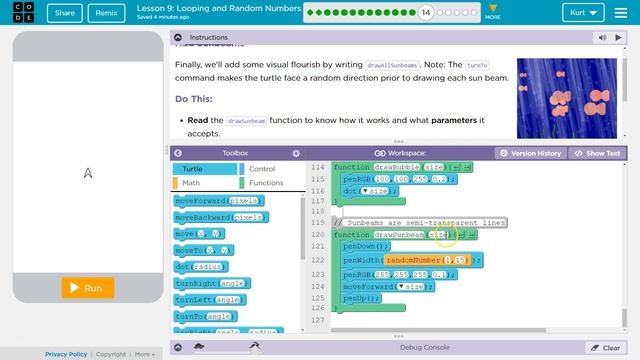Toggle the instructions audio speaker icon

602,38
